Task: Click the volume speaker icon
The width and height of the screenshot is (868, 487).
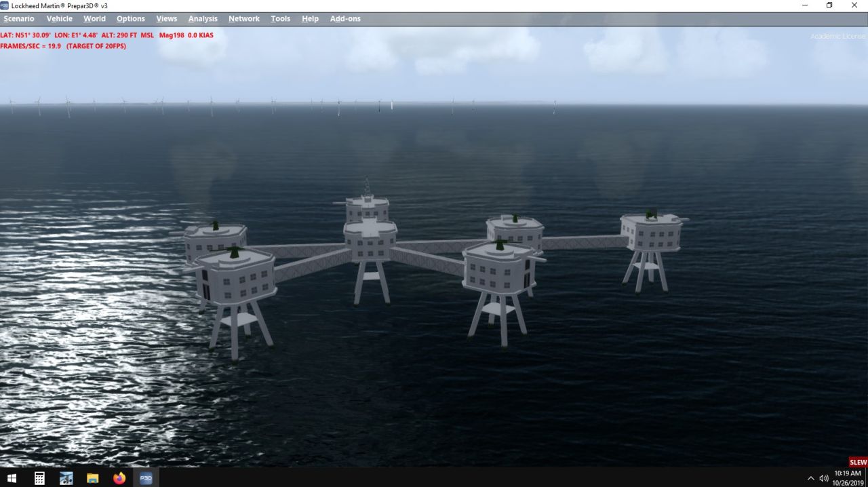Action: [x=824, y=478]
